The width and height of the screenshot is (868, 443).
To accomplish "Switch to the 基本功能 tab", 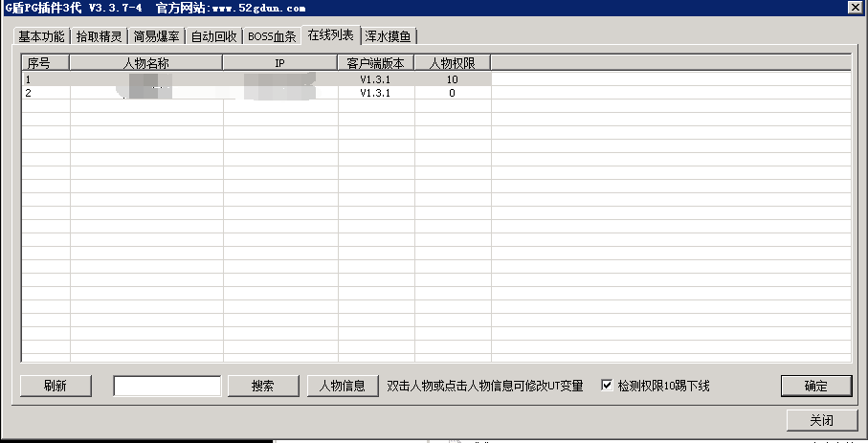I will pos(41,36).
